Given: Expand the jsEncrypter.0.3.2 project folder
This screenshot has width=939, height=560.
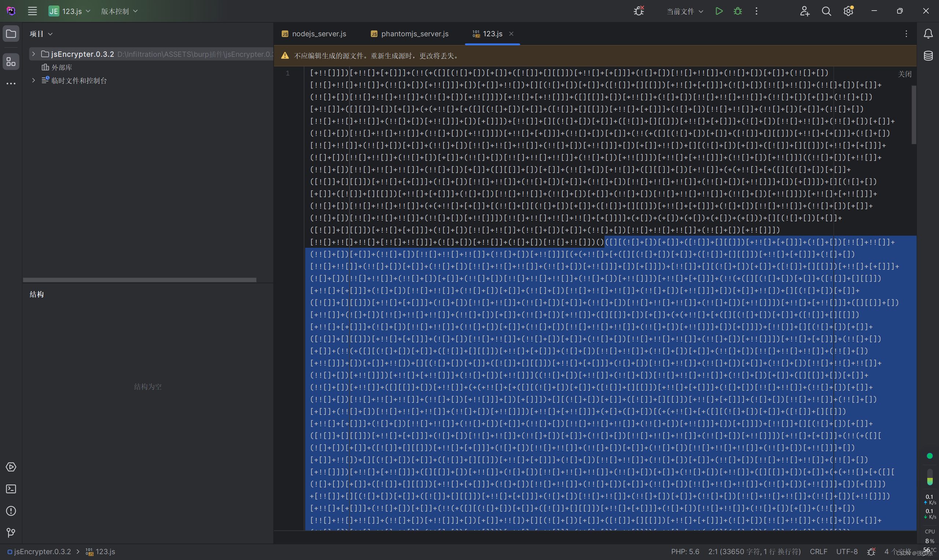Looking at the screenshot, I should click(33, 54).
